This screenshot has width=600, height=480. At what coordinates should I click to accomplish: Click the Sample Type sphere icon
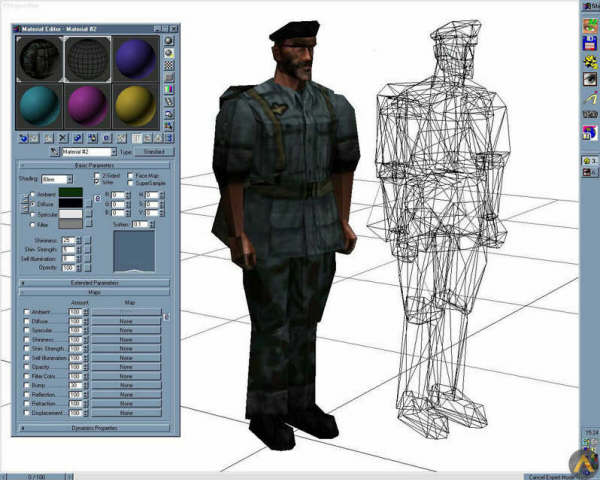click(x=169, y=41)
